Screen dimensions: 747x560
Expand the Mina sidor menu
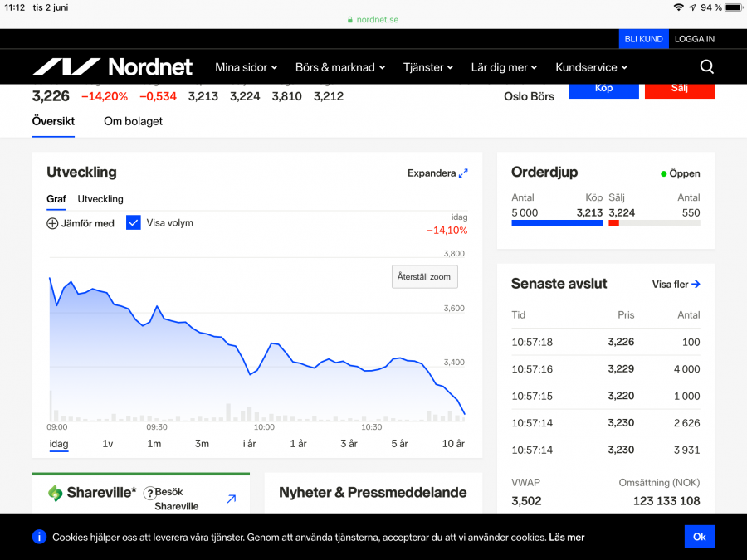pos(246,67)
